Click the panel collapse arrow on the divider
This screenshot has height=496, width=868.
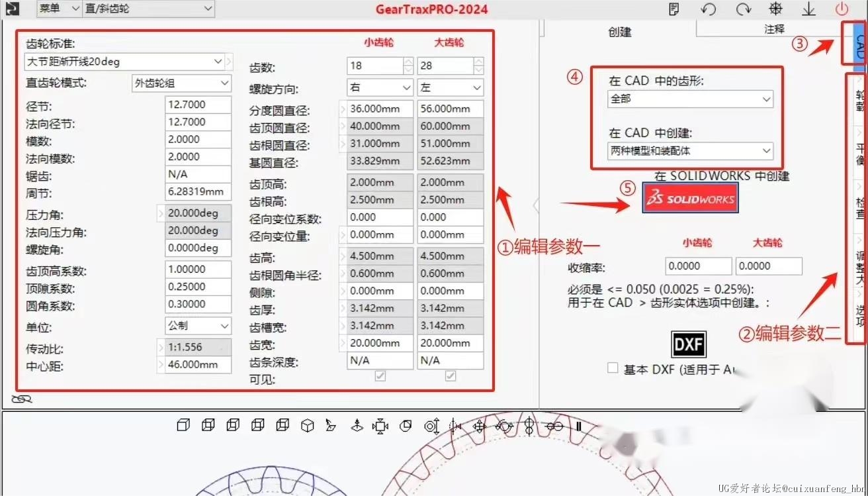click(536, 206)
